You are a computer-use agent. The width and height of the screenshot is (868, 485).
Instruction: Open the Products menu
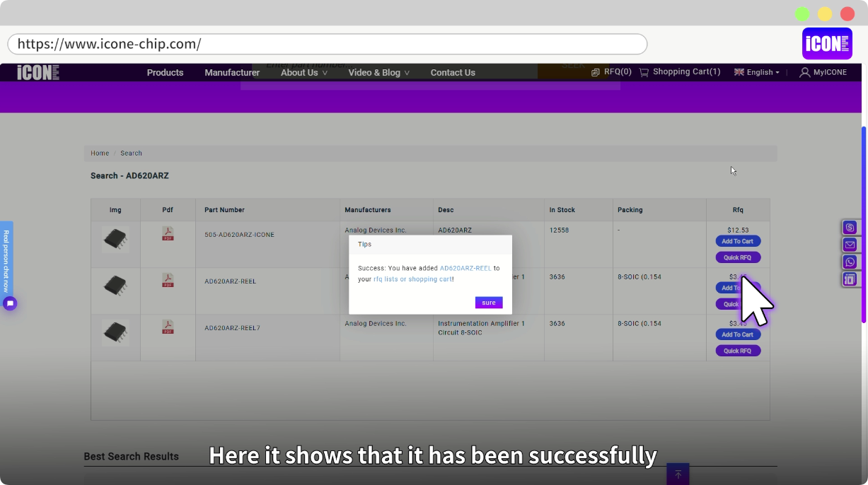point(165,72)
